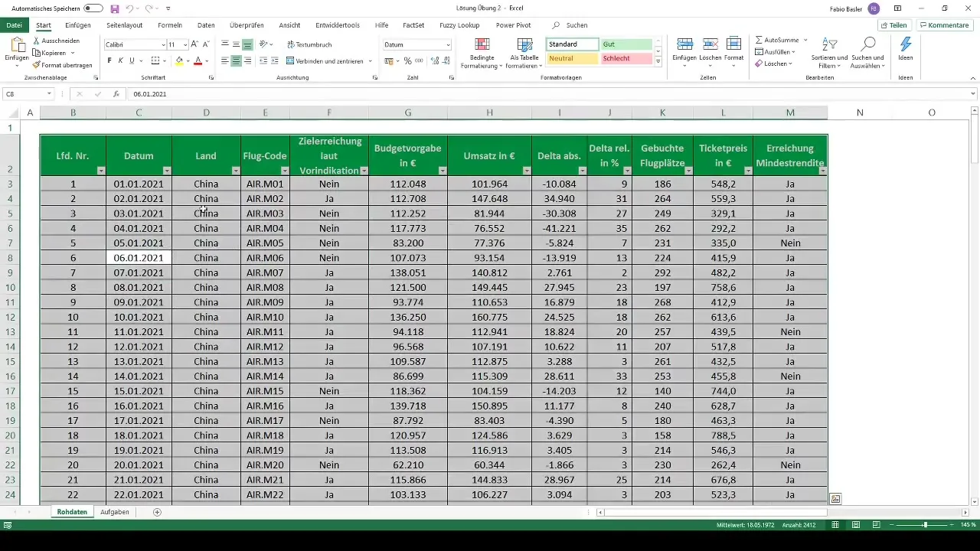Click the zoom slider in status bar

[925, 525]
